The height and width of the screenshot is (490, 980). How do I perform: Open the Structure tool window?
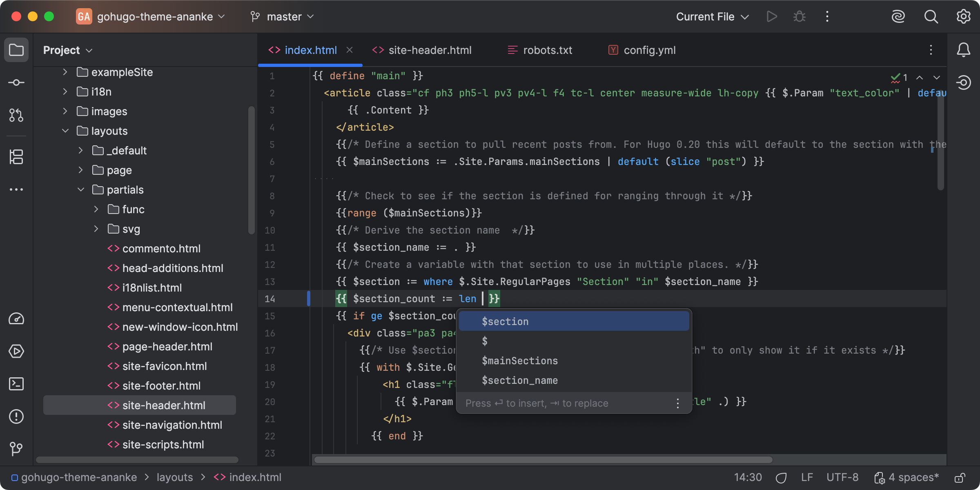(x=16, y=157)
